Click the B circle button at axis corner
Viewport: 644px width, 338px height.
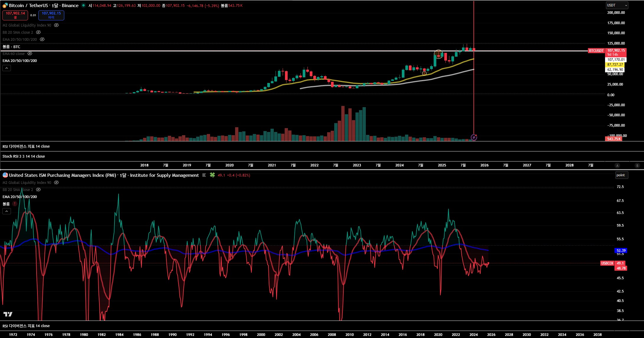click(637, 166)
